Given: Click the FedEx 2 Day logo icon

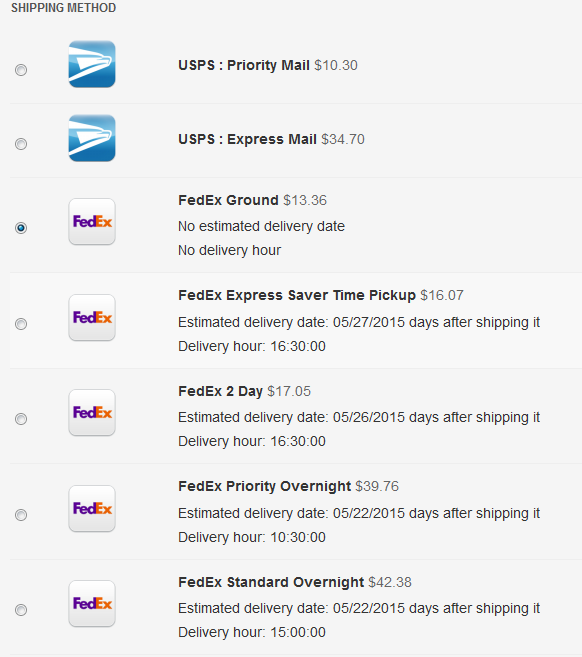Looking at the screenshot, I should pyautogui.click(x=92, y=412).
